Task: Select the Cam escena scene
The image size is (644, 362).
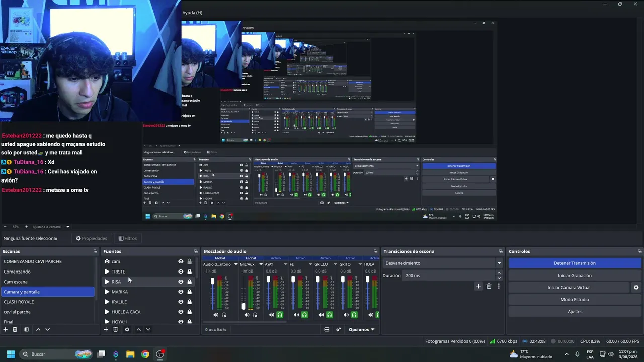Action: tap(48, 282)
